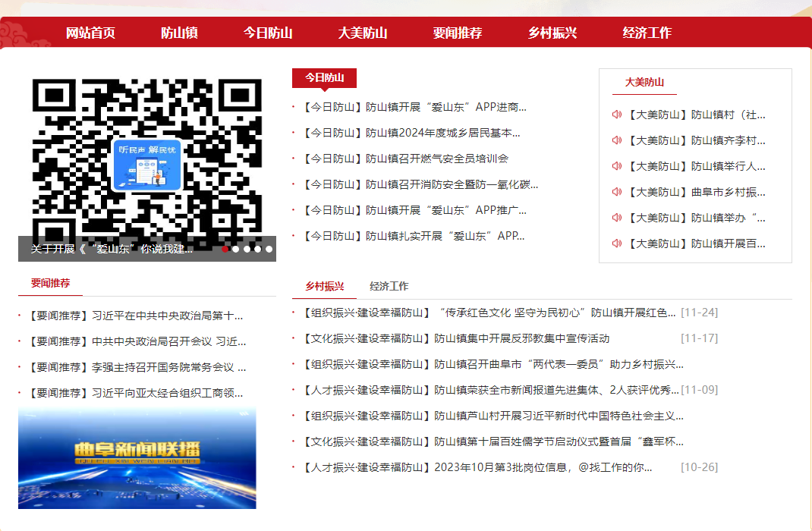Viewport: 812px width, 531px height.
Task: Open 【大美防山】防山镇开展百... headline
Action: 696,244
